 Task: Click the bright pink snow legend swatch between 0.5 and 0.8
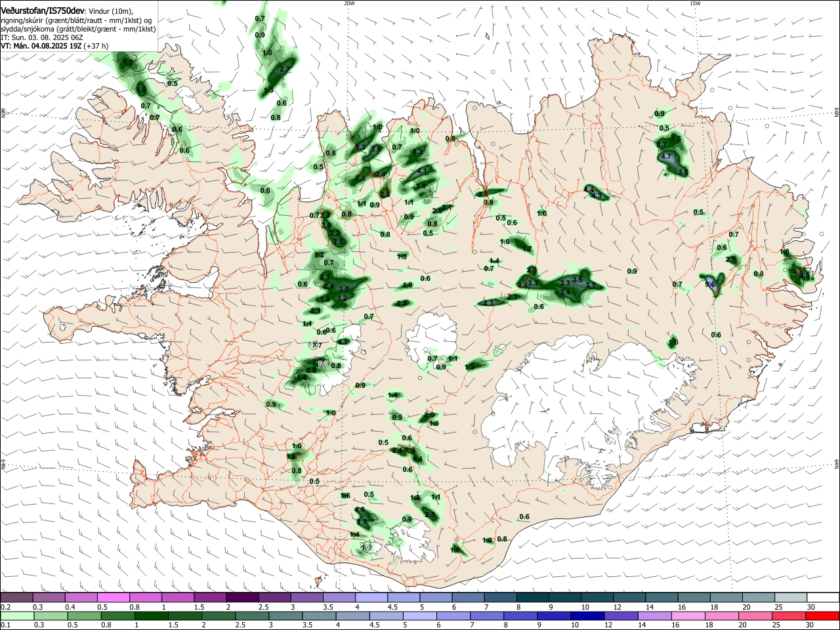coord(114,598)
